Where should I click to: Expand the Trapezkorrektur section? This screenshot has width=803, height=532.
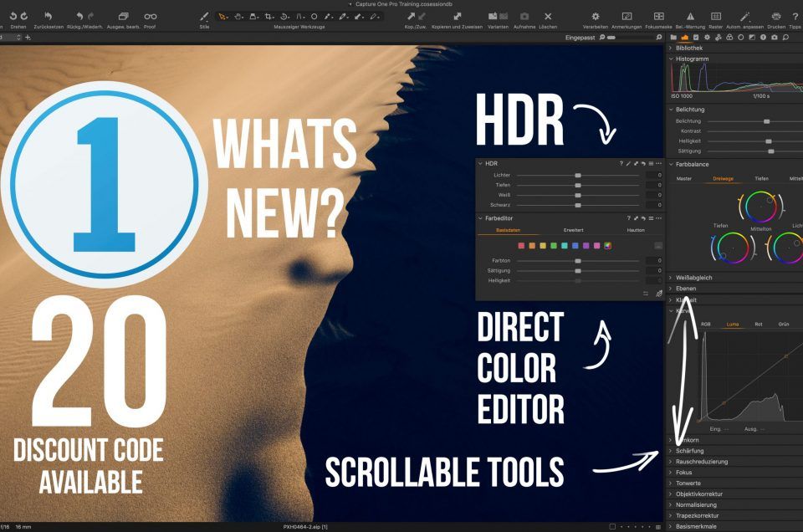tap(670, 515)
